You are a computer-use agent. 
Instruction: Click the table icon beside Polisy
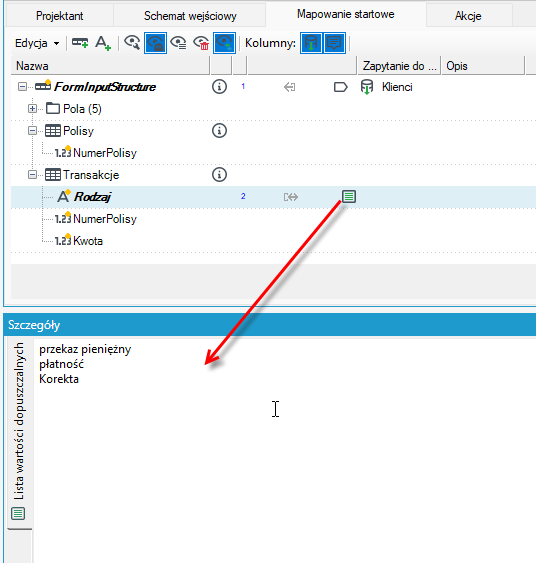53,131
